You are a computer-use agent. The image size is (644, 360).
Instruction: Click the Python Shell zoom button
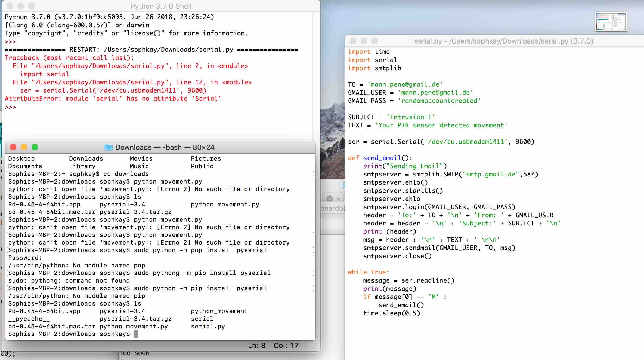[x=32, y=6]
